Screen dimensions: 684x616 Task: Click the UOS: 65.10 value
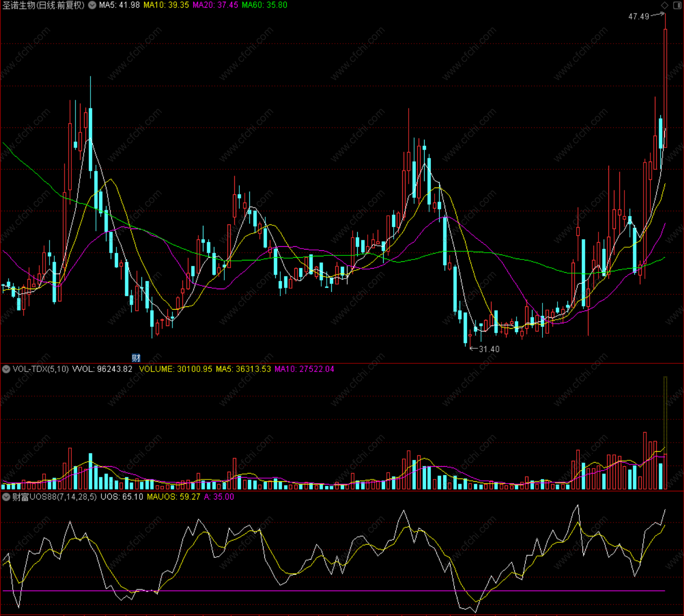tap(122, 497)
